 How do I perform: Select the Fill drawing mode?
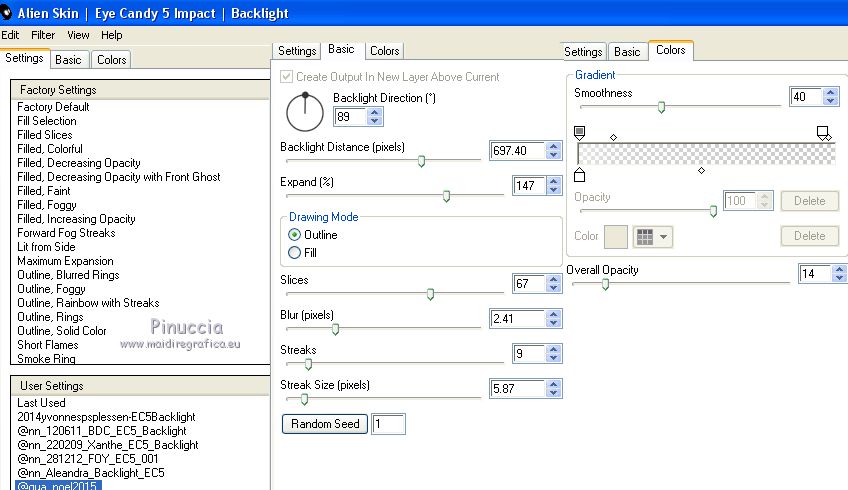(294, 253)
